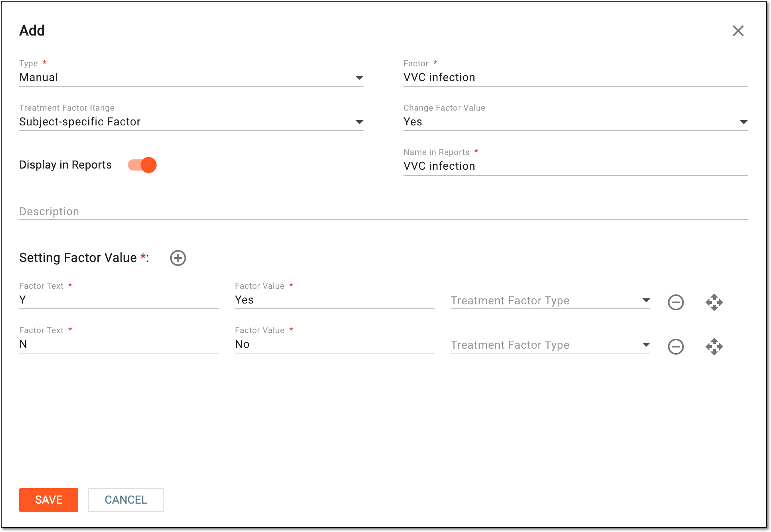This screenshot has height=532, width=771.
Task: Click the SAVE button
Action: click(49, 500)
